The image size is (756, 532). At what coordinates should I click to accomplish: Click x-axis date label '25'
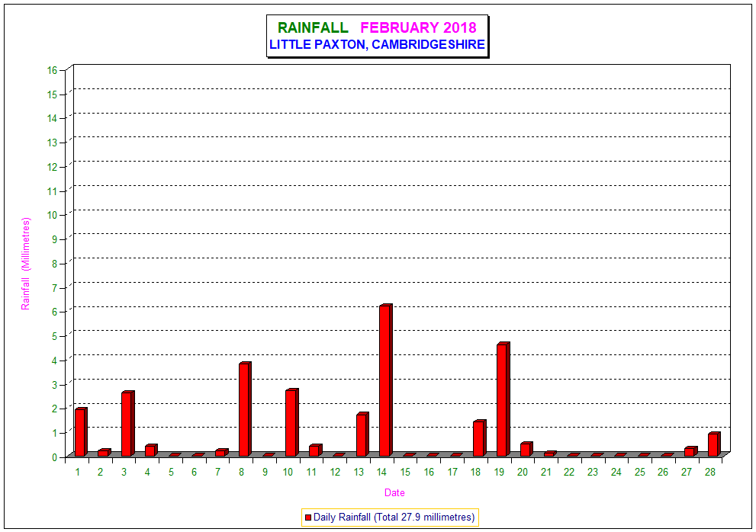tap(639, 473)
